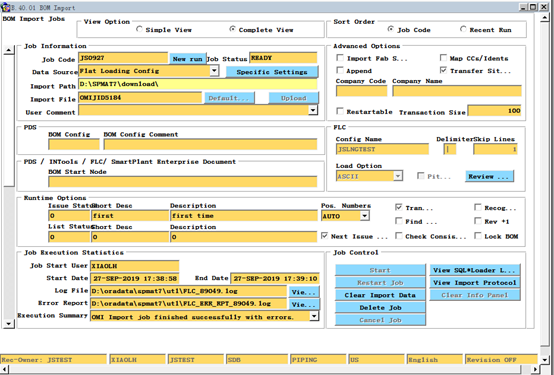The width and height of the screenshot is (554, 375).
Task: Uncheck the Next Issue ... checkbox
Action: pos(324,236)
